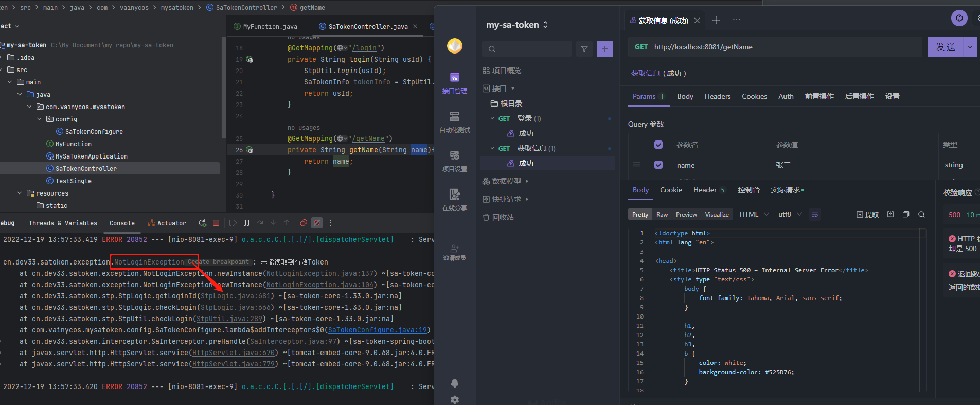Open the dropdown arrow beside the 发送 button
980x405 pixels.
[970, 47]
